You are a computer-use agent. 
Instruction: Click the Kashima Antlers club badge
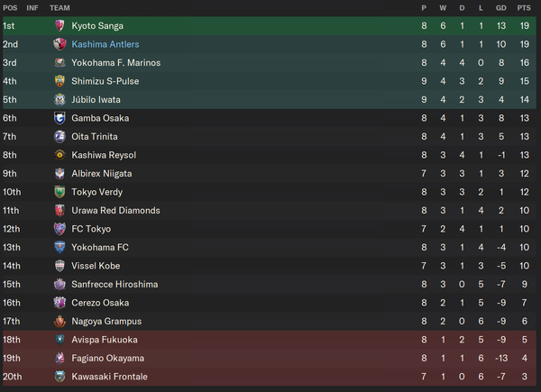60,44
